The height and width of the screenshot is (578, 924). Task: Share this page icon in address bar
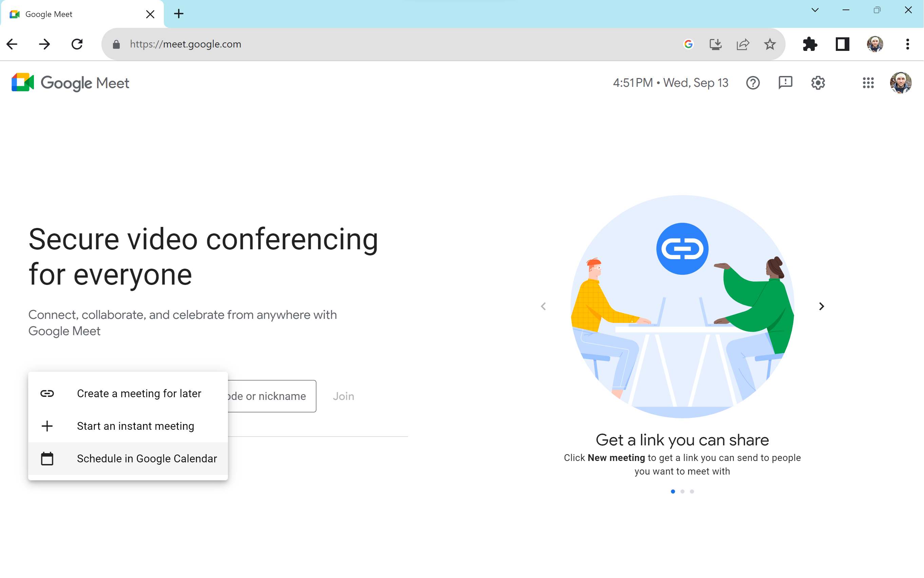click(x=743, y=44)
